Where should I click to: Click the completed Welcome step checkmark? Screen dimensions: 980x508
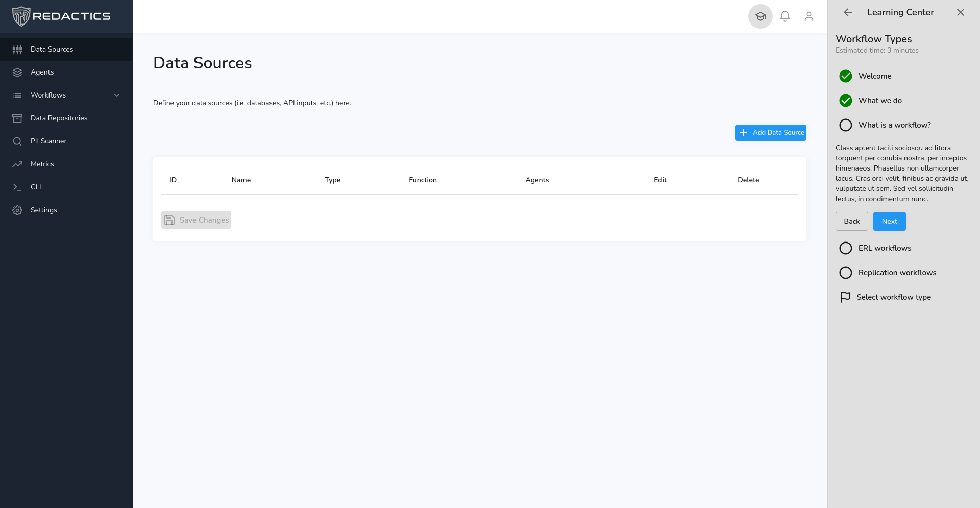[846, 76]
